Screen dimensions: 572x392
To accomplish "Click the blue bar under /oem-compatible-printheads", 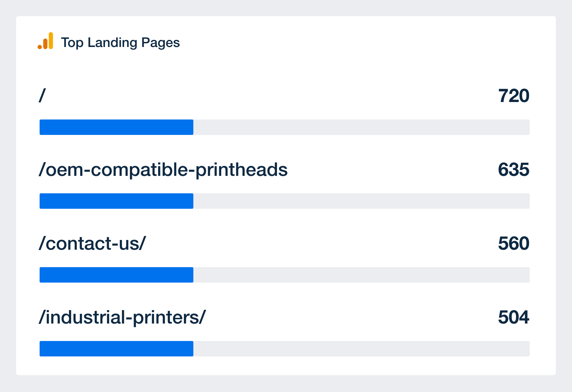I will [x=116, y=201].
